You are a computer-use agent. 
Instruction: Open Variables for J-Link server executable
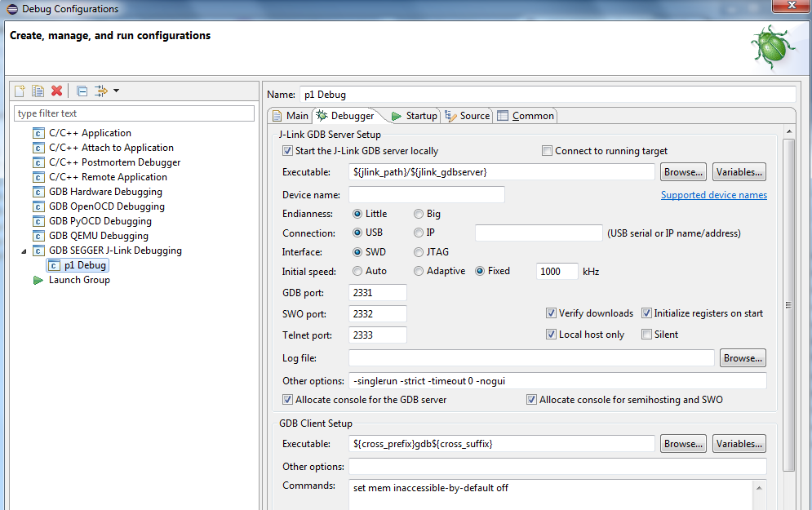pos(739,172)
